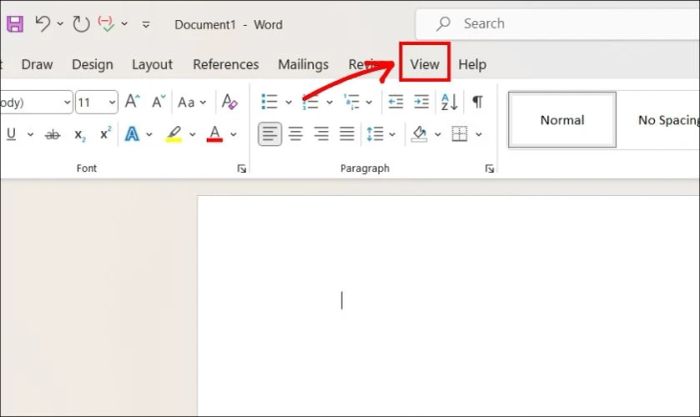700x417 pixels.
Task: Open Font dialog launcher
Action: point(242,168)
